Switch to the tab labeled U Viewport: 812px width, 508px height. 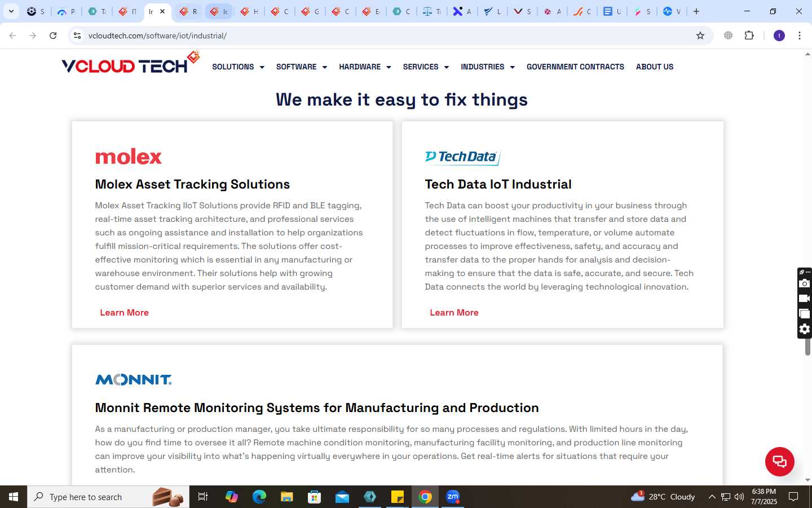tap(612, 11)
